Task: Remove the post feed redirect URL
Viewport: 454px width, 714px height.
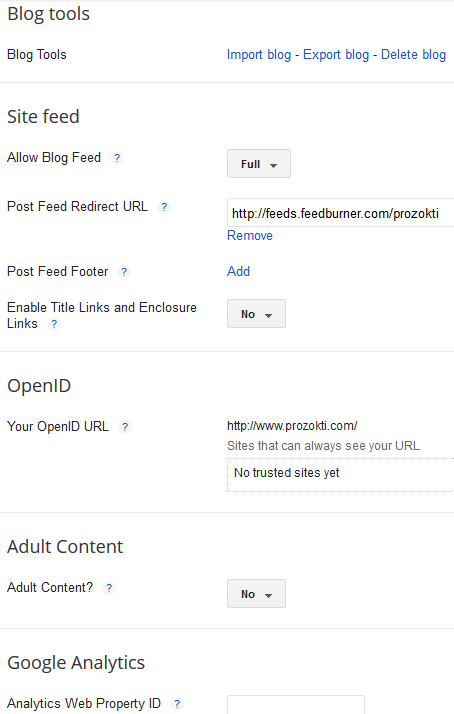Action: (x=250, y=236)
